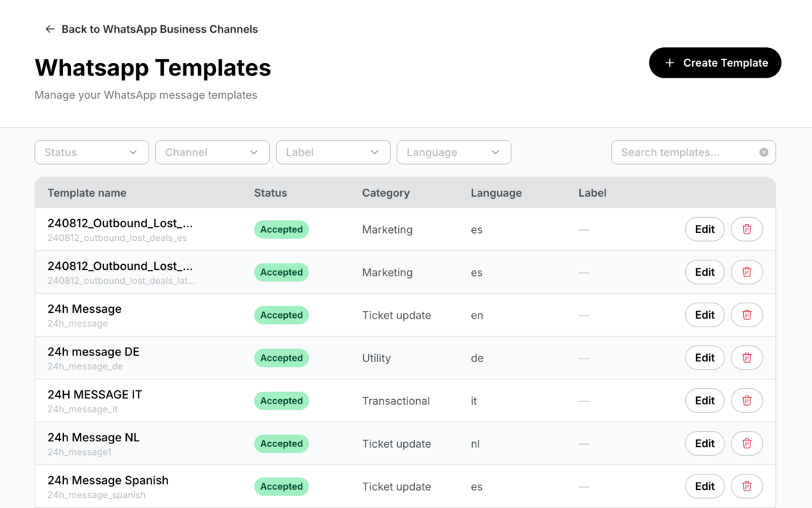812x508 pixels.
Task: Click the 24h_message1 identifier text
Action: [x=79, y=452]
